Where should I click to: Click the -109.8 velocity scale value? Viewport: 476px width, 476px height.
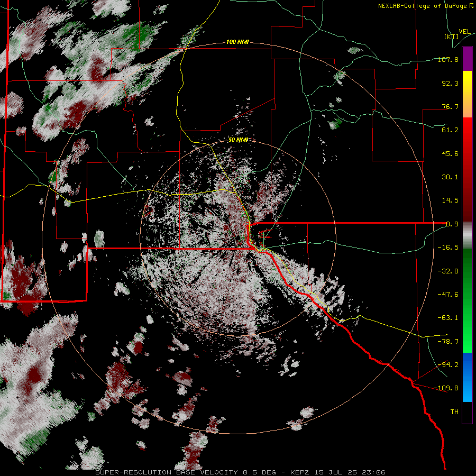(446, 388)
